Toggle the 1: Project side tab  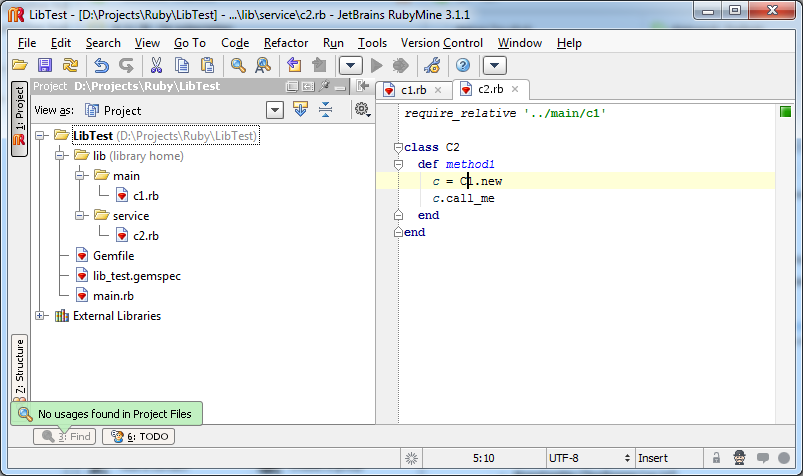coord(19,119)
